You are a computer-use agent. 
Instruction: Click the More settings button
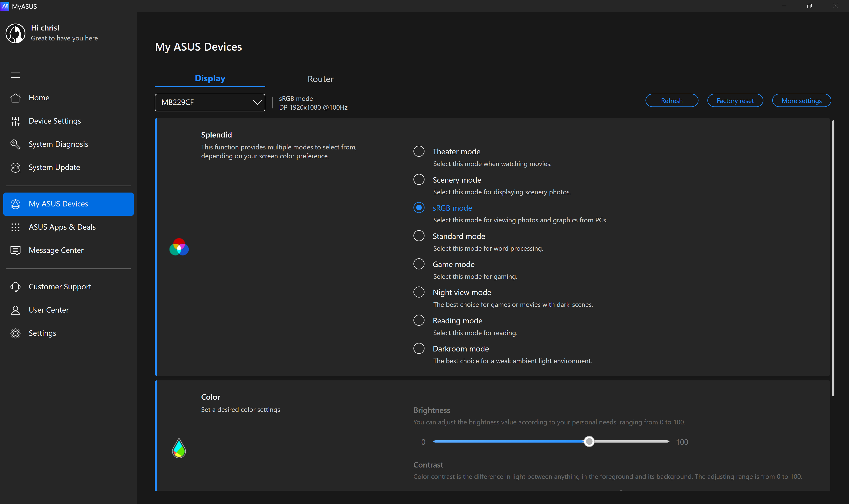[x=801, y=101]
